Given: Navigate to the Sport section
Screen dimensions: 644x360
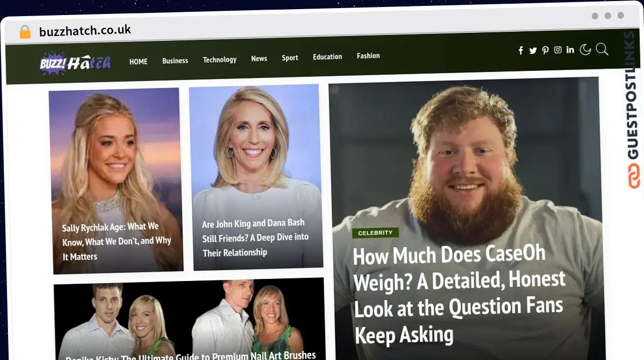Looking at the screenshot, I should click(x=290, y=58).
